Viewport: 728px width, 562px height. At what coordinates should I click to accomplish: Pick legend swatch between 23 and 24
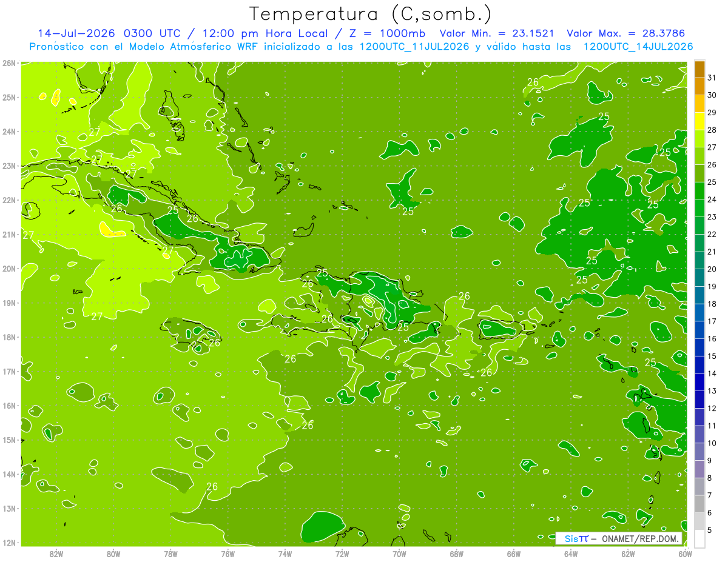pyautogui.click(x=699, y=208)
